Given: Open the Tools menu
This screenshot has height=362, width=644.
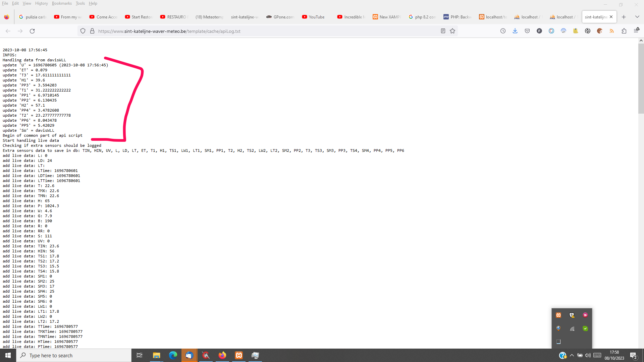Looking at the screenshot, I should [x=80, y=3].
